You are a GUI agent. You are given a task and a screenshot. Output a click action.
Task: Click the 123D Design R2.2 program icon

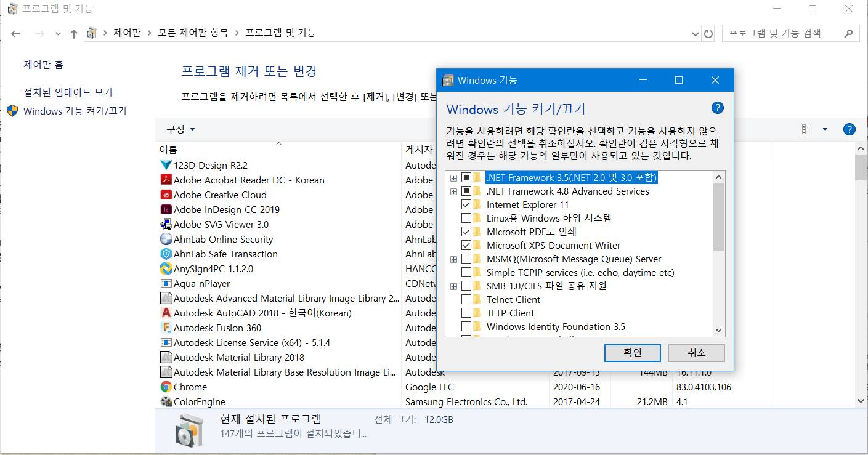coord(166,165)
